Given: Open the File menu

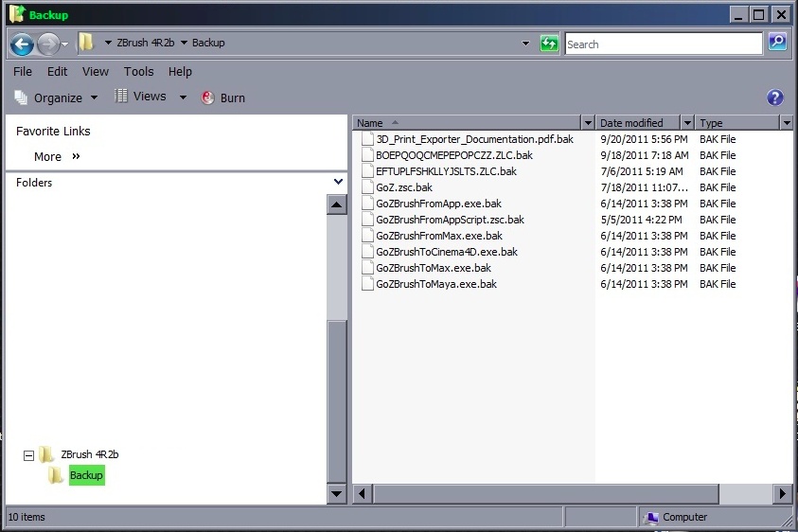Looking at the screenshot, I should [23, 72].
